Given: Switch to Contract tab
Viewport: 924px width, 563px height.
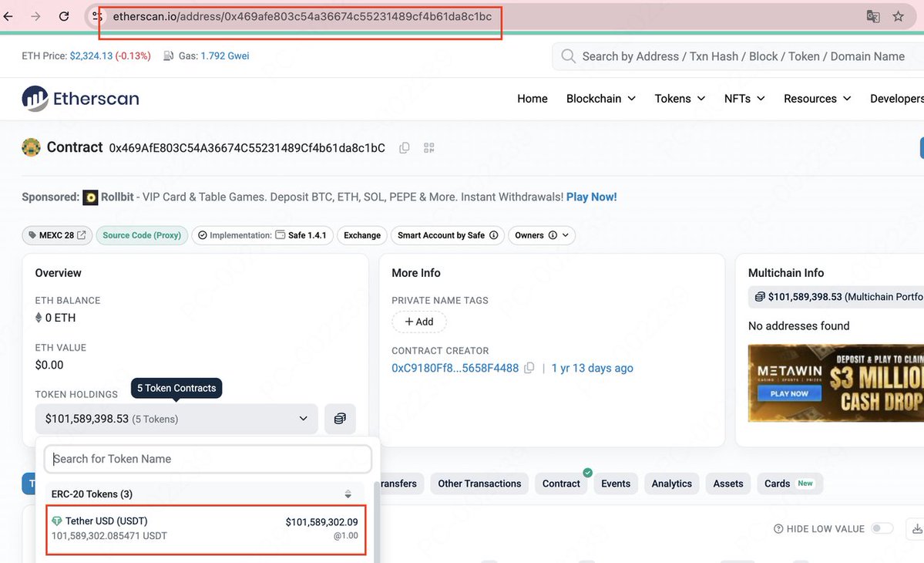Looking at the screenshot, I should pos(561,484).
